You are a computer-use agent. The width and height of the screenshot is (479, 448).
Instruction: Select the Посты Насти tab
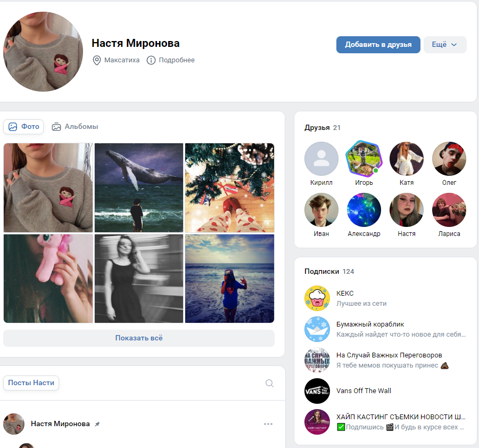31,383
